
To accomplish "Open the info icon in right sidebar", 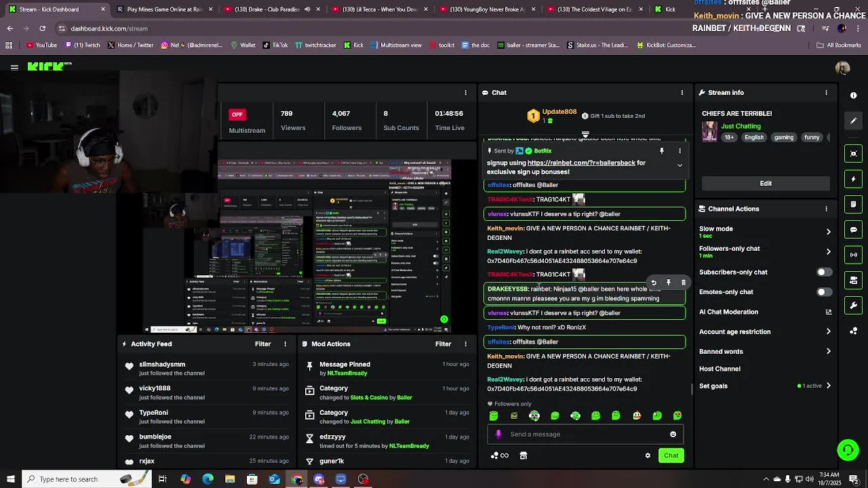I will click(x=853, y=96).
